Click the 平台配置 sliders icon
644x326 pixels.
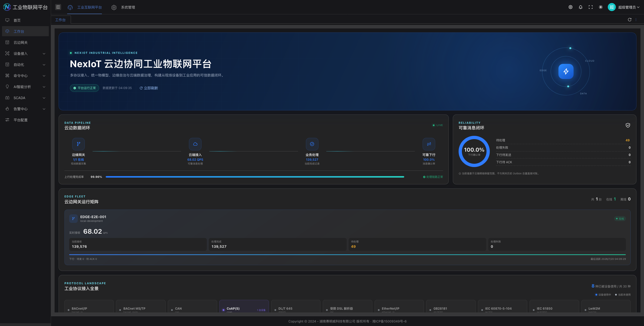7,120
